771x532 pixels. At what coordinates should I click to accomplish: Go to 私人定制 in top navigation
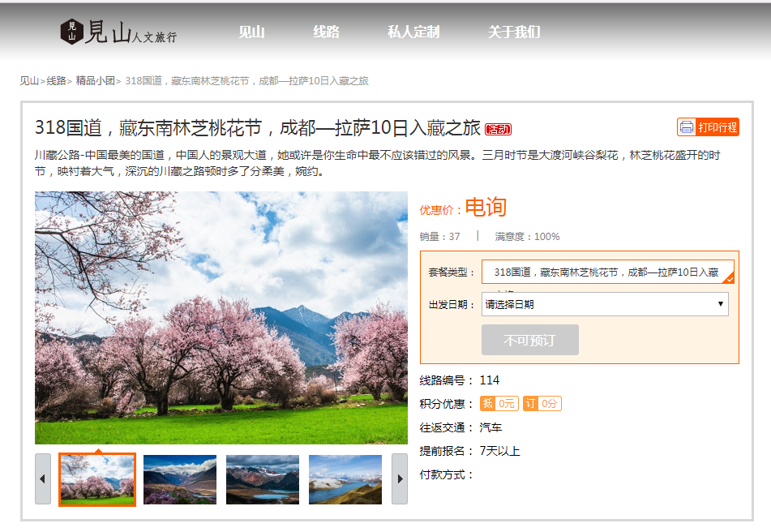[x=413, y=32]
